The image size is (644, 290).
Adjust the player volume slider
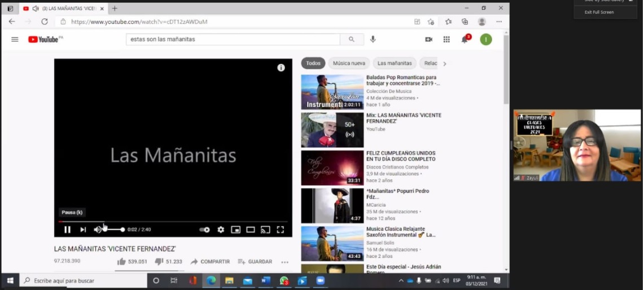point(114,230)
